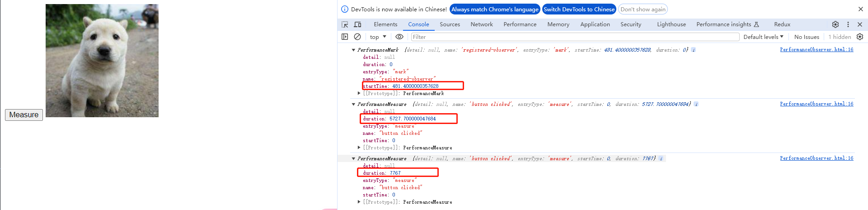868x210 pixels.
Task: Select the detail: null property of PerformanceMark
Action: click(379, 57)
